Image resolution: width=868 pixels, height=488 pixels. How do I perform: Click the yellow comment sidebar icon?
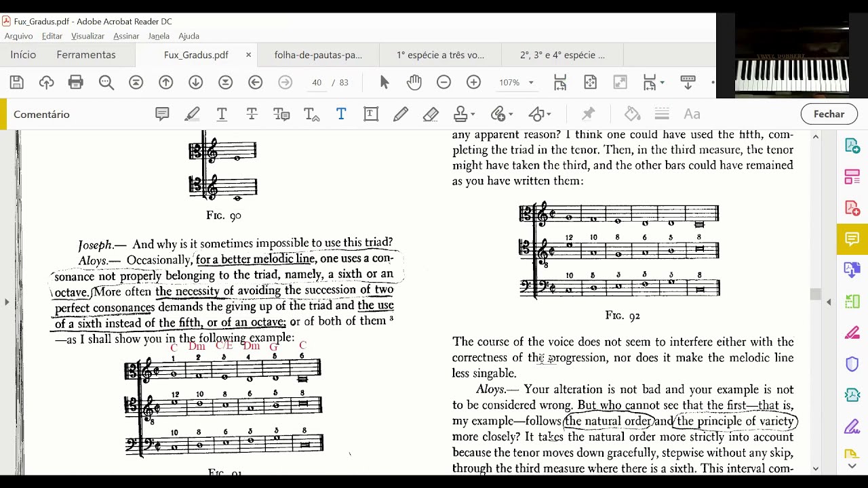pos(852,239)
